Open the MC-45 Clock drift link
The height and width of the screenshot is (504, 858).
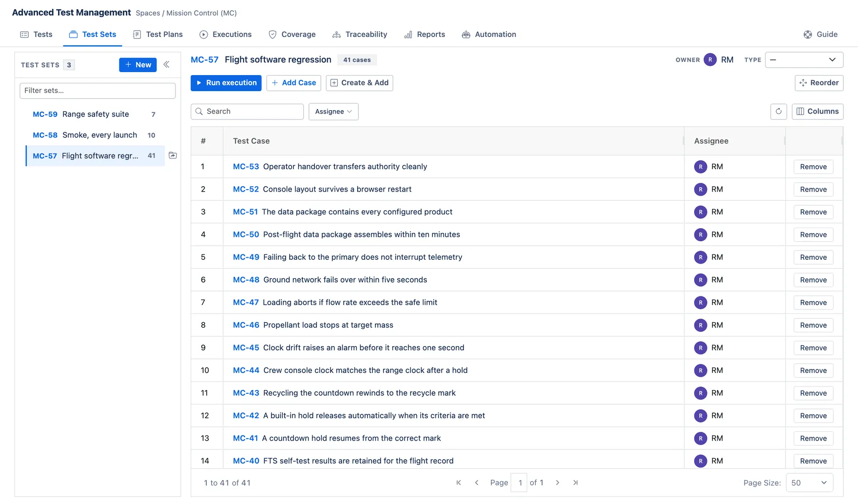pyautogui.click(x=246, y=348)
